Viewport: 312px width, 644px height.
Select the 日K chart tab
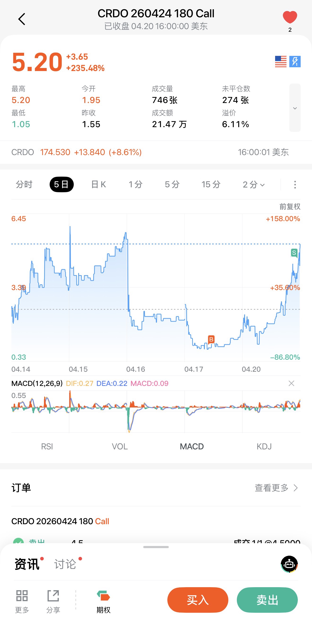[98, 184]
